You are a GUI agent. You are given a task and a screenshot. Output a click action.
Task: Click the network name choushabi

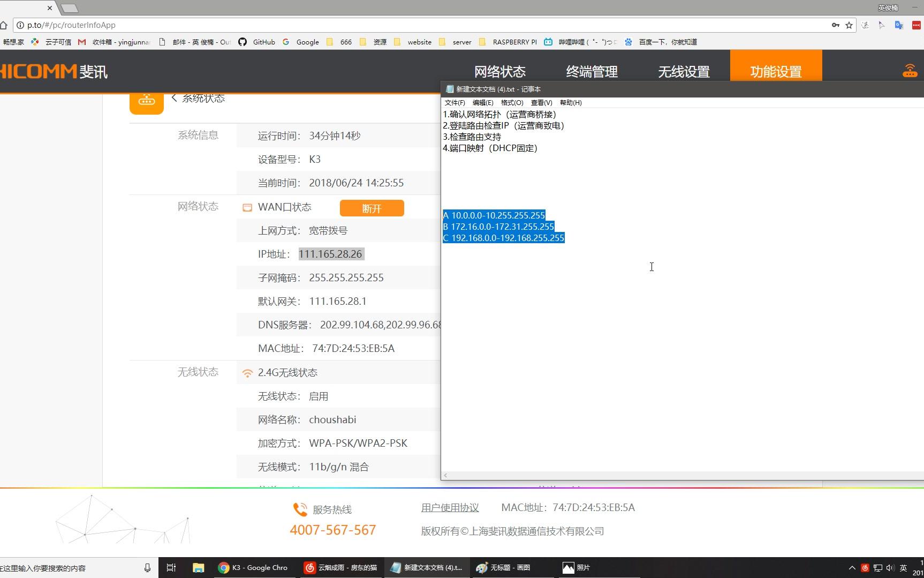click(332, 419)
